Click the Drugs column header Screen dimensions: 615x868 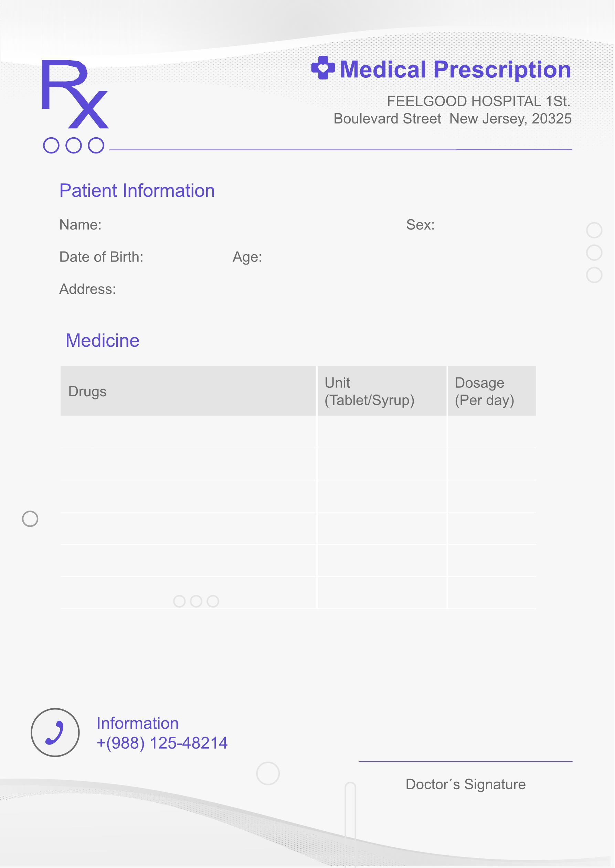coord(188,391)
